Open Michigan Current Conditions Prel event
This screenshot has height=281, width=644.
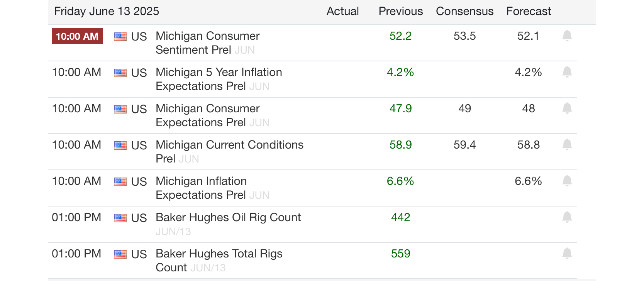click(x=230, y=152)
